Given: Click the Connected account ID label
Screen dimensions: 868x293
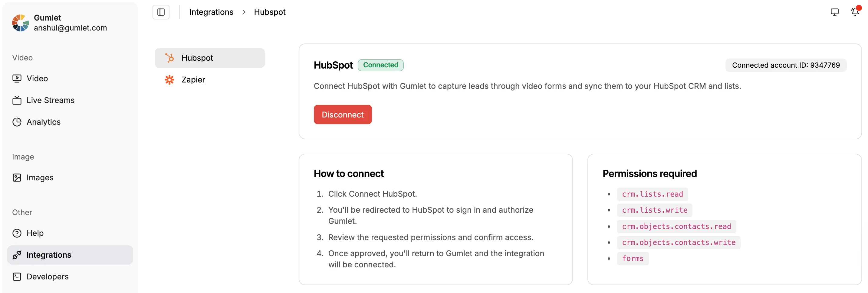Looking at the screenshot, I should [785, 65].
